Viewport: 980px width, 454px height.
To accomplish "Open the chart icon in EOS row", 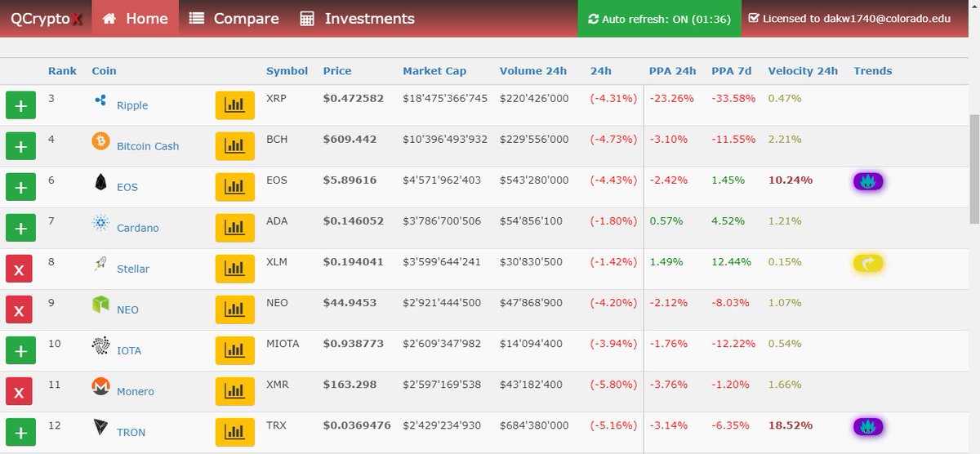I will 234,187.
